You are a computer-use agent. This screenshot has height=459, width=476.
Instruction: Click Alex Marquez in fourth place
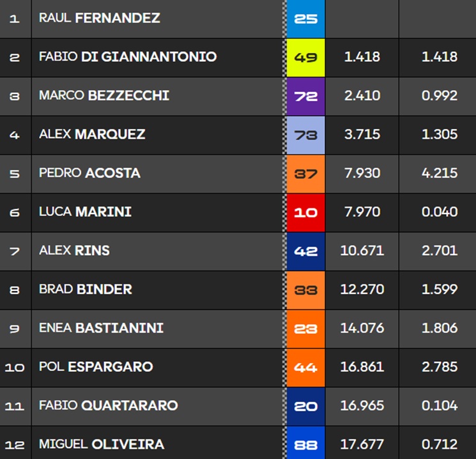(x=92, y=134)
